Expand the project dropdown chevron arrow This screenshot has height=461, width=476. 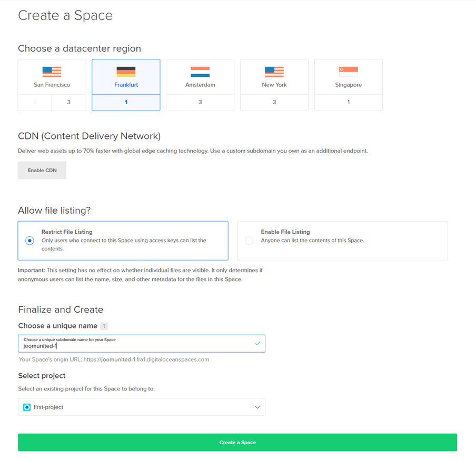click(x=257, y=407)
